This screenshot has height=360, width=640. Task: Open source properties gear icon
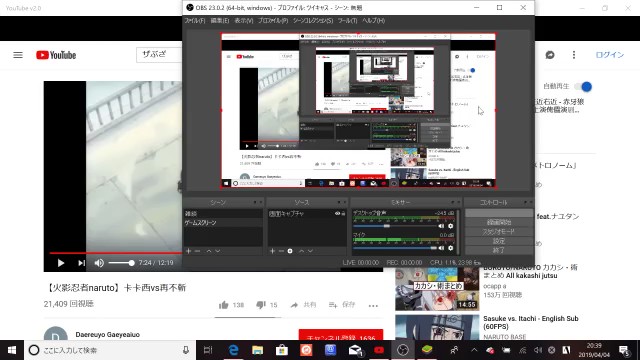pos(290,251)
